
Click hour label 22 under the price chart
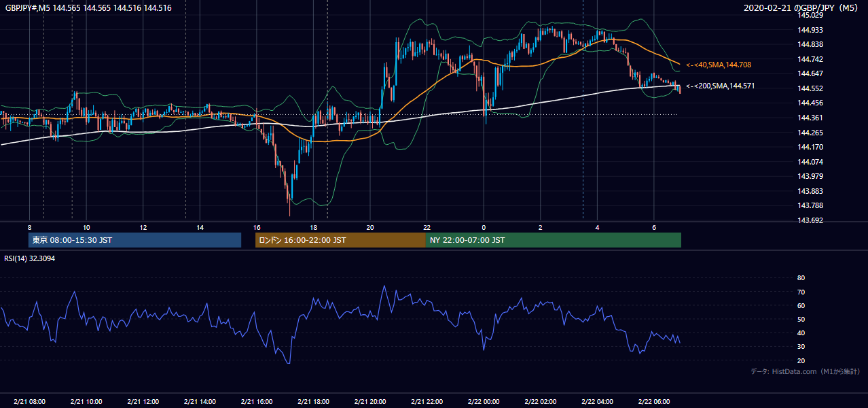click(427, 227)
